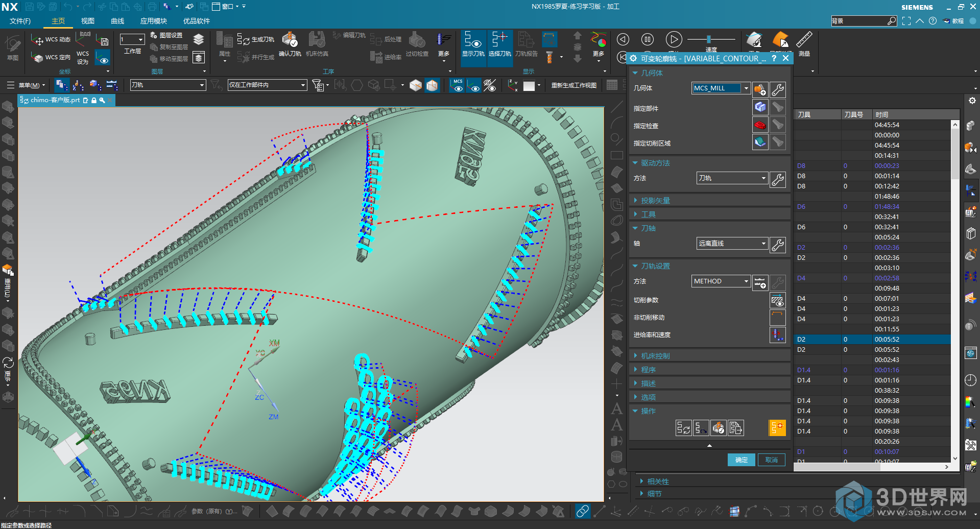Open the selection scope dropdown 仅在工作部件内
Screen dimensions: 980x529
[267, 85]
